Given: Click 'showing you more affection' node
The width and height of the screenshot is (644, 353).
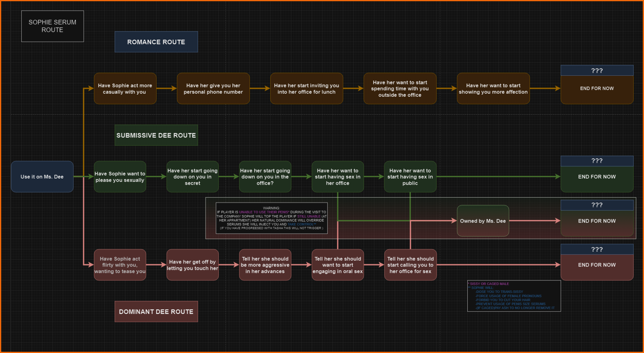Looking at the screenshot, I should click(x=493, y=89).
